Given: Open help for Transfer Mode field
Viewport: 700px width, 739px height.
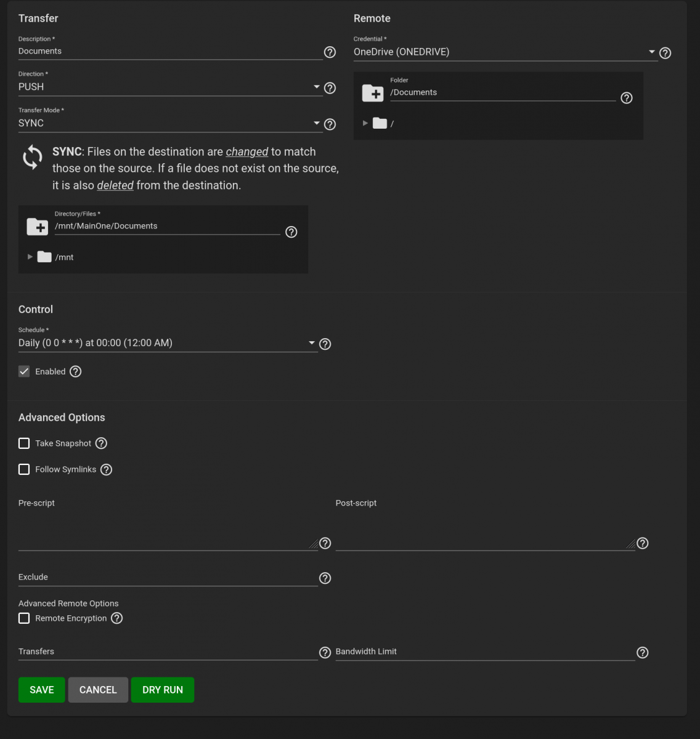Looking at the screenshot, I should (x=330, y=124).
